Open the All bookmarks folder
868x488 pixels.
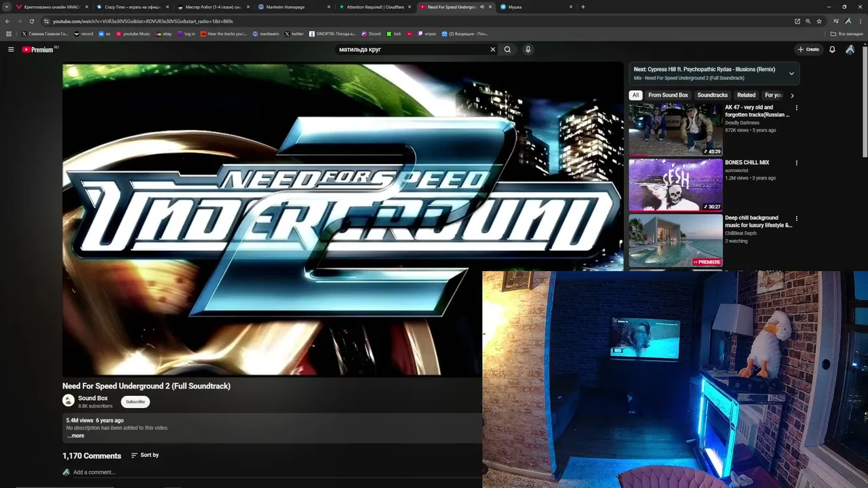[x=847, y=34]
